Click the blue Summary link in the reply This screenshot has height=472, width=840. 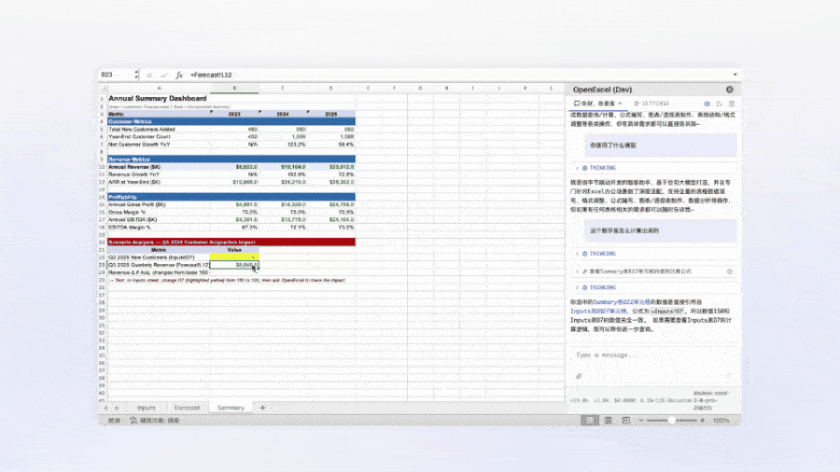tap(605, 301)
